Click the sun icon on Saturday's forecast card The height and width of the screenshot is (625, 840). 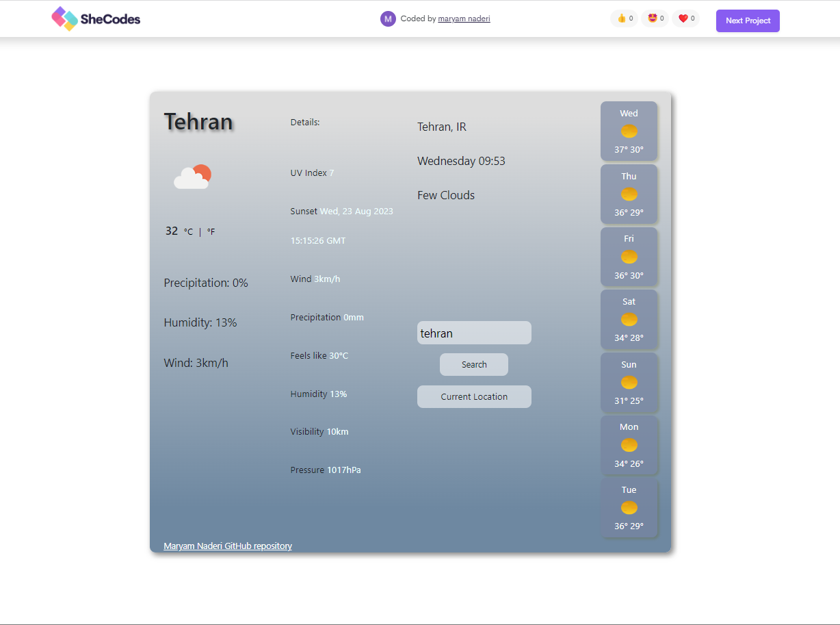click(x=629, y=320)
